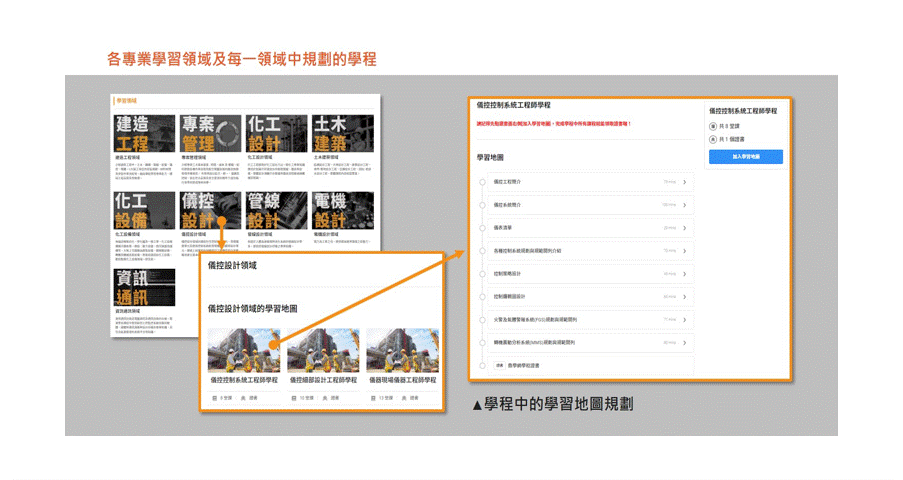Click the 儀控細部設計工程師學程 card title
This screenshot has width=903, height=480.
point(323,380)
